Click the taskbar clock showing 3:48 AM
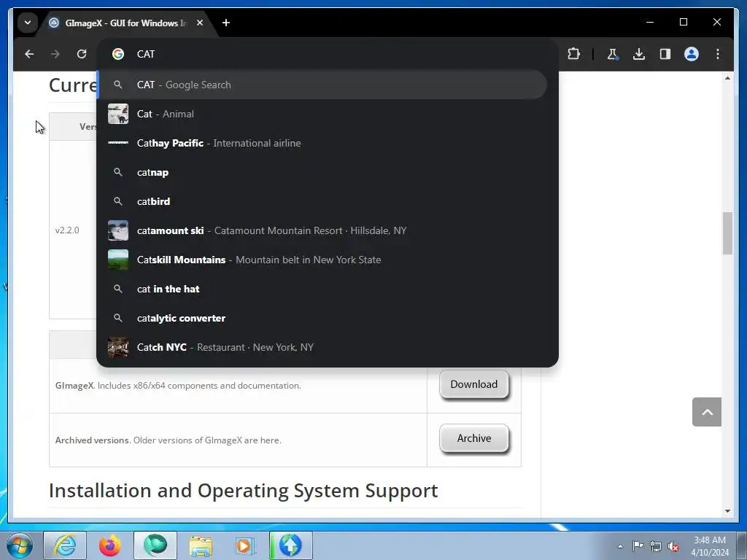 (x=710, y=546)
